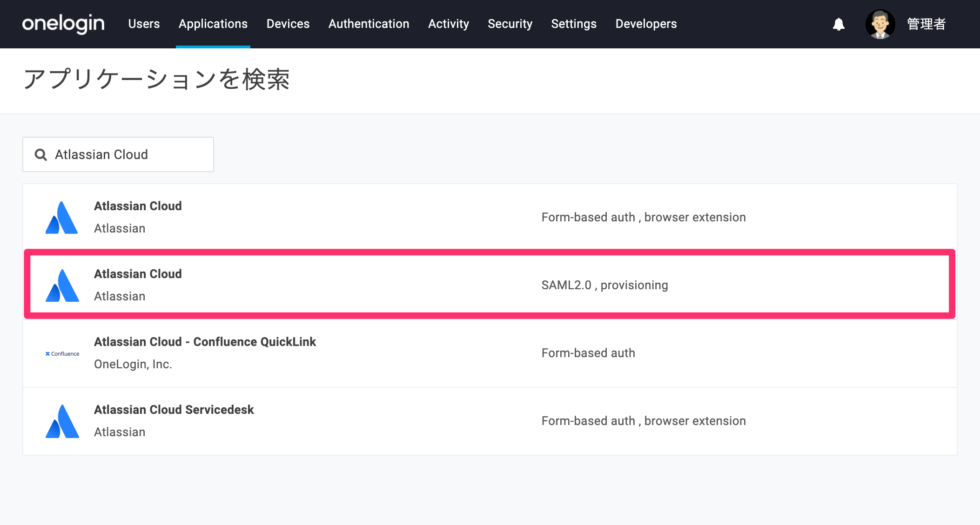Click Atlassian Cloud Servicedesk logo

tap(62, 421)
